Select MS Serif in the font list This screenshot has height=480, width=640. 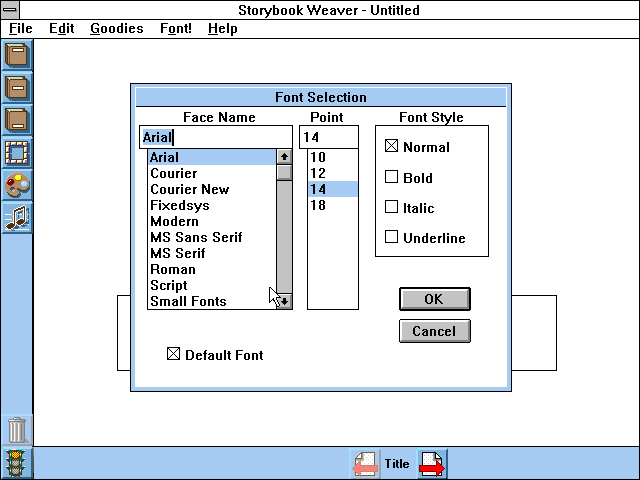pos(211,253)
